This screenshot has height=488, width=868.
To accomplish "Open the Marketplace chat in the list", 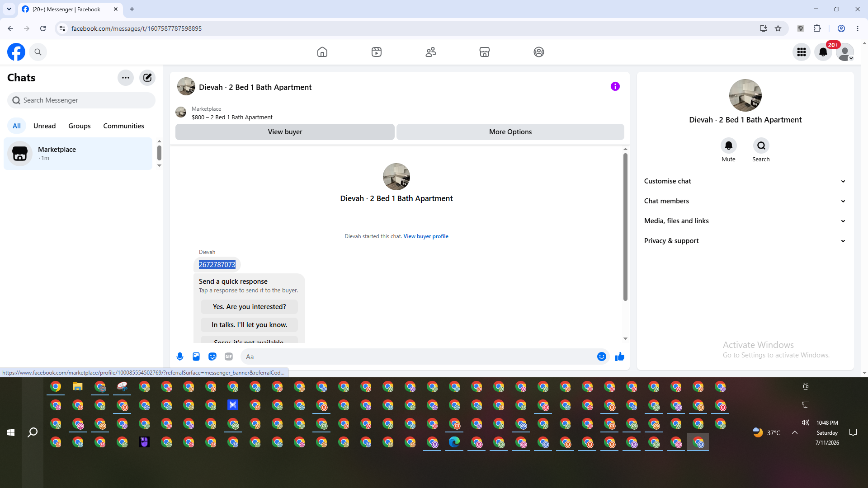I will (78, 154).
